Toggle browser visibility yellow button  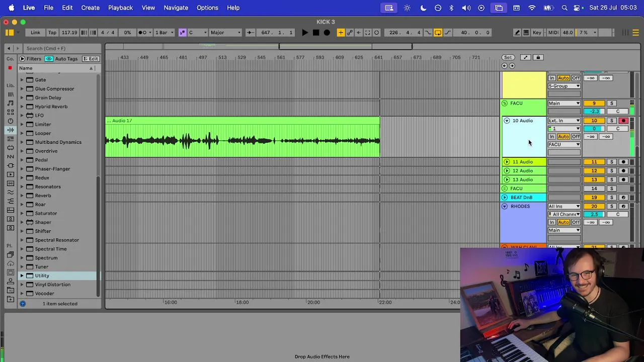(x=10, y=33)
